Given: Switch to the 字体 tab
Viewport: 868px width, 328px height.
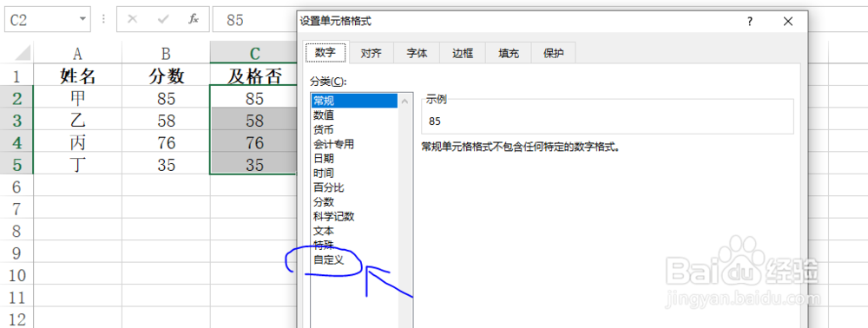Looking at the screenshot, I should [417, 53].
